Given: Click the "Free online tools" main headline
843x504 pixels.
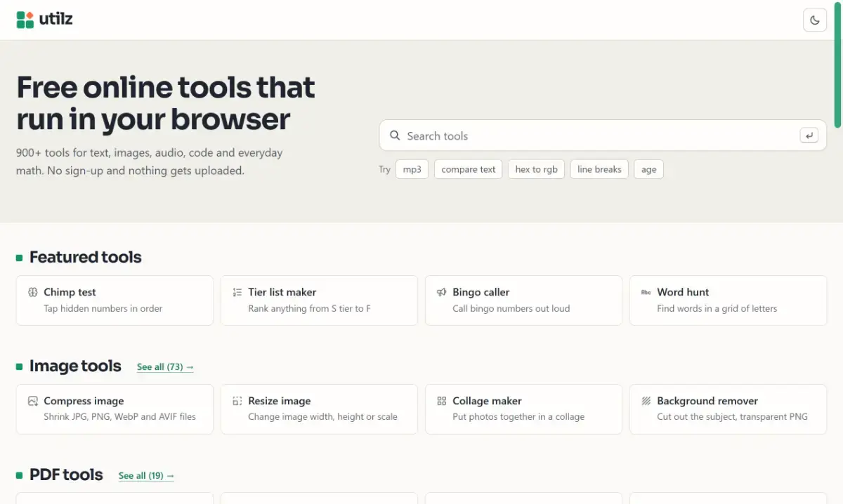Looking at the screenshot, I should (166, 103).
